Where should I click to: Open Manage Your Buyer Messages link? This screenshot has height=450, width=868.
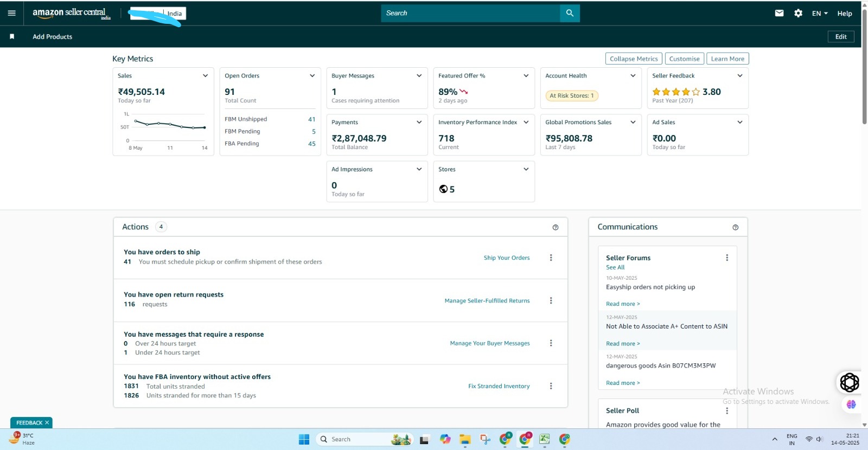(490, 343)
